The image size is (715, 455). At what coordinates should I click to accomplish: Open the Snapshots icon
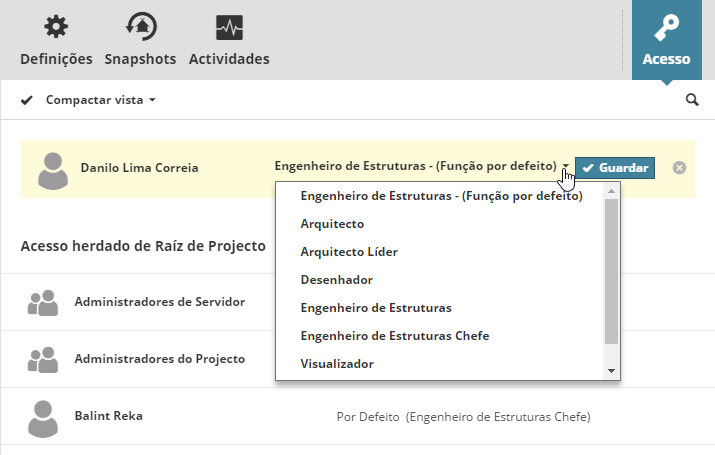140,27
